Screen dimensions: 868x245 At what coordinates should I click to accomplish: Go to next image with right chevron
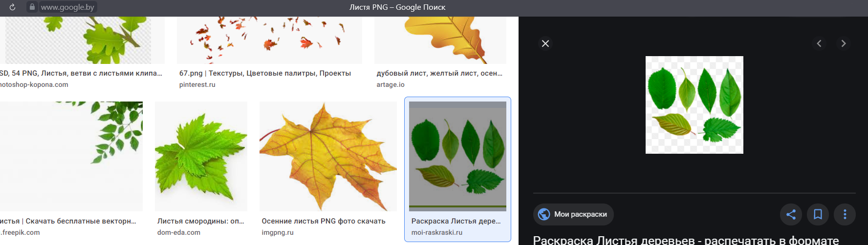point(843,43)
